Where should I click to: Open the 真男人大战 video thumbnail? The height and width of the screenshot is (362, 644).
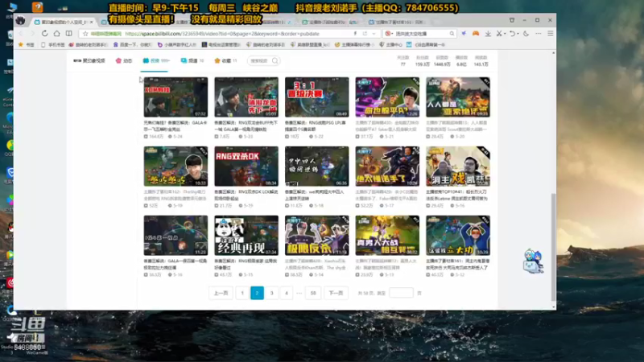pos(387,236)
